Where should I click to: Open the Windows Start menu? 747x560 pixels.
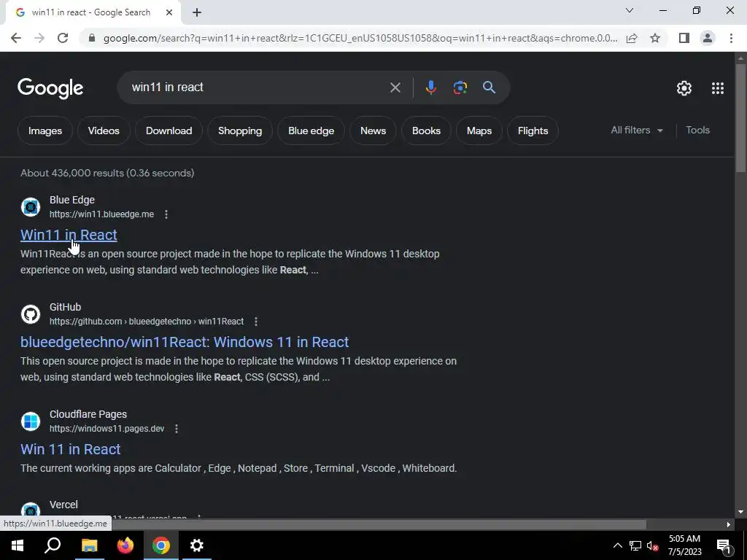click(x=18, y=545)
